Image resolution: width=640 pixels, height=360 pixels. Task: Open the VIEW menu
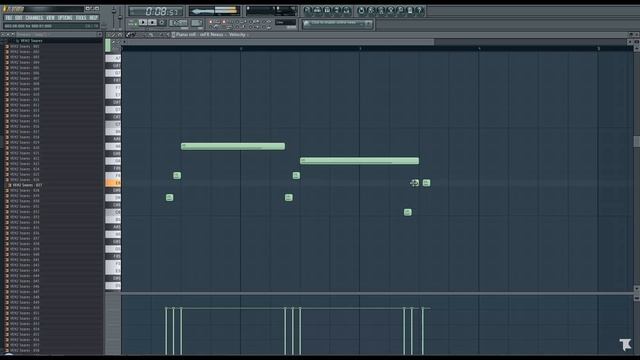tap(50, 18)
